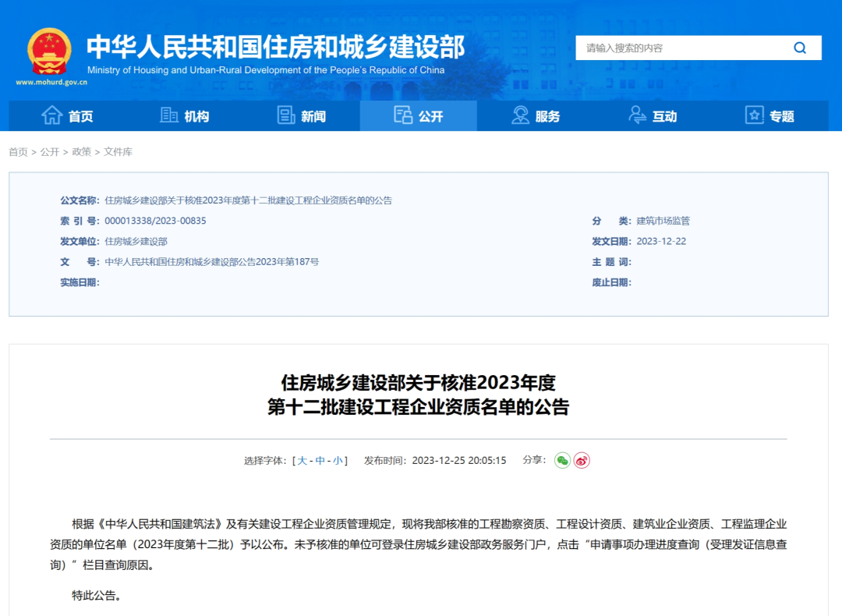The height and width of the screenshot is (616, 842).
Task: Share via the Weibo icon
Action: coord(582,460)
